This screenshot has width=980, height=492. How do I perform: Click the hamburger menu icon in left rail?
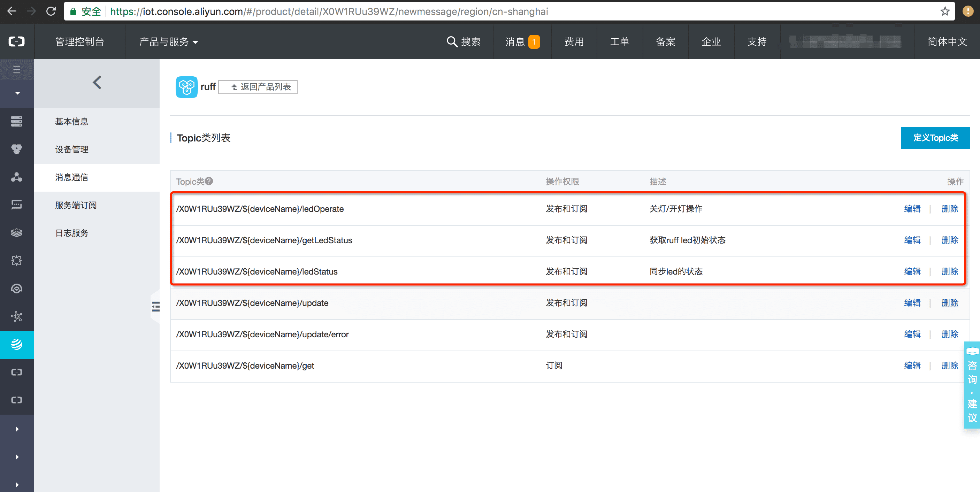(x=17, y=70)
